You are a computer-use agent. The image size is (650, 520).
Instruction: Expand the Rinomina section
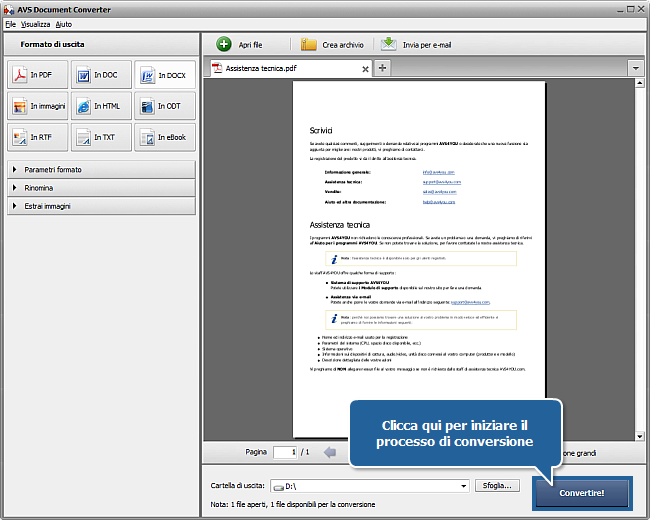[101, 188]
